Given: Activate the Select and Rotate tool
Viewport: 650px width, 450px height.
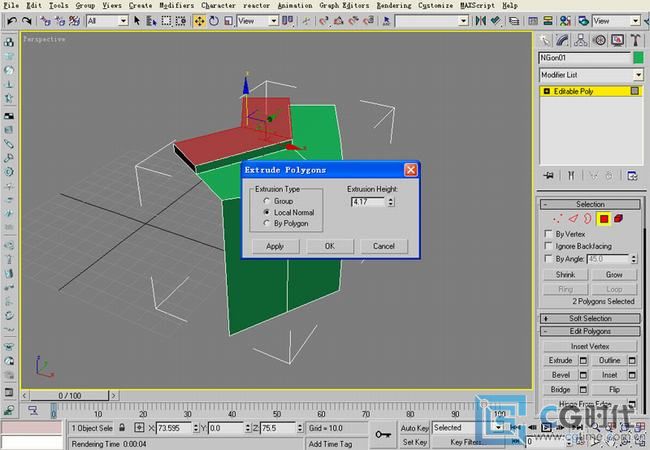Looking at the screenshot, I should tap(214, 21).
